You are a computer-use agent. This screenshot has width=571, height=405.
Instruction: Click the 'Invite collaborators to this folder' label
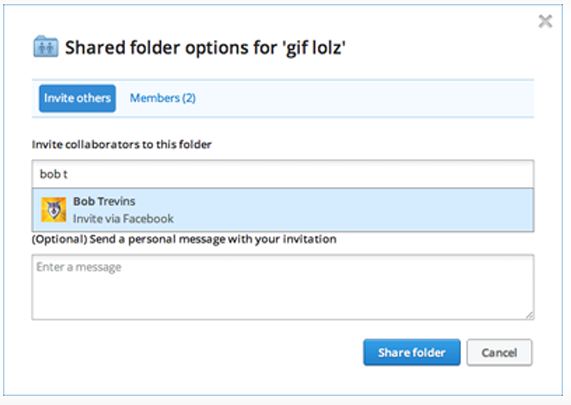click(122, 145)
